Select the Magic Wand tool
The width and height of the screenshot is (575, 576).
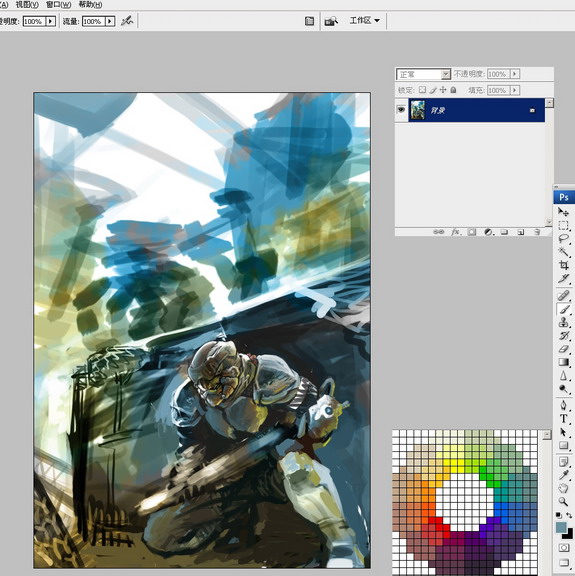coord(563,252)
